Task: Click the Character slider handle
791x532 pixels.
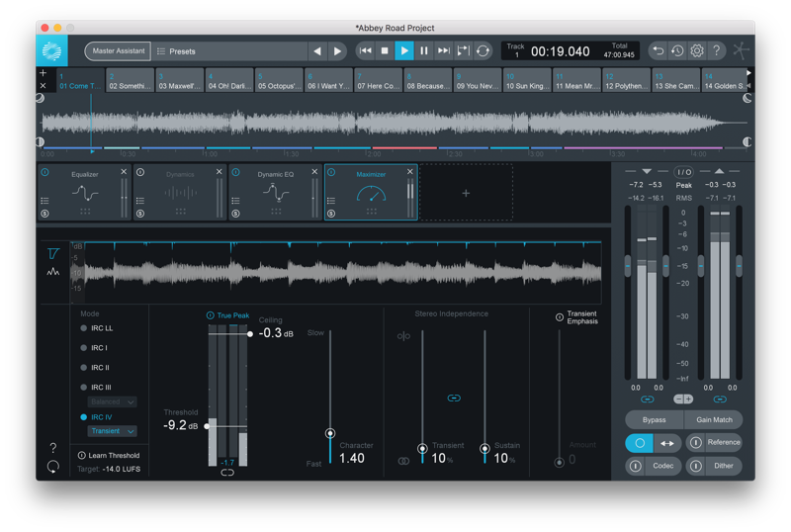Action: 330,433
